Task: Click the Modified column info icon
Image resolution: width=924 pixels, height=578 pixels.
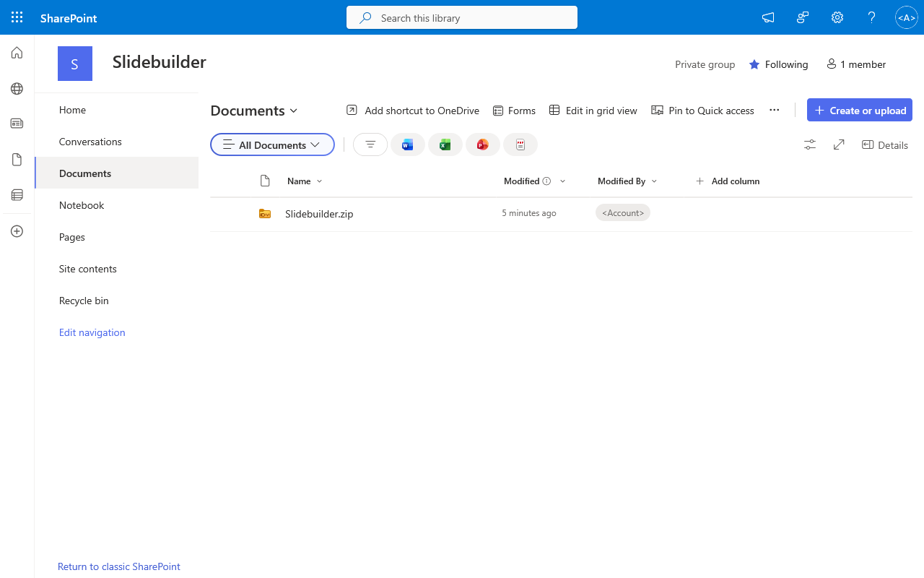Action: [x=546, y=181]
